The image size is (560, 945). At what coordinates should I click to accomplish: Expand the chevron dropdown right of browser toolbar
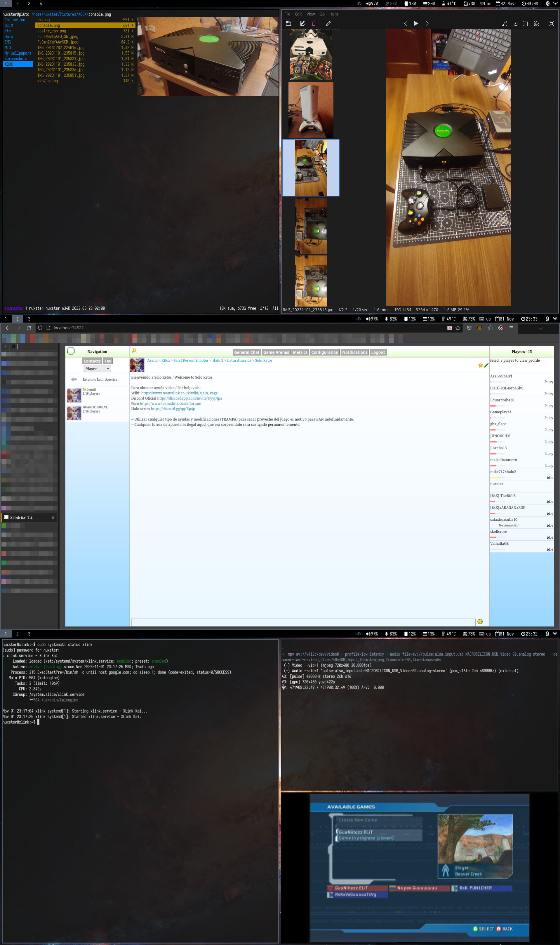[x=540, y=328]
